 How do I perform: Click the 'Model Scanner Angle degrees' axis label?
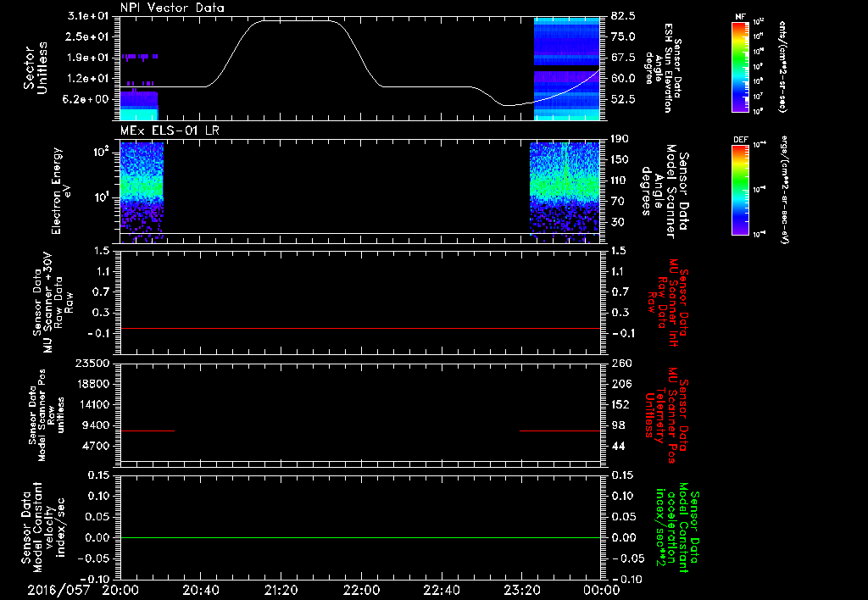pyautogui.click(x=665, y=191)
